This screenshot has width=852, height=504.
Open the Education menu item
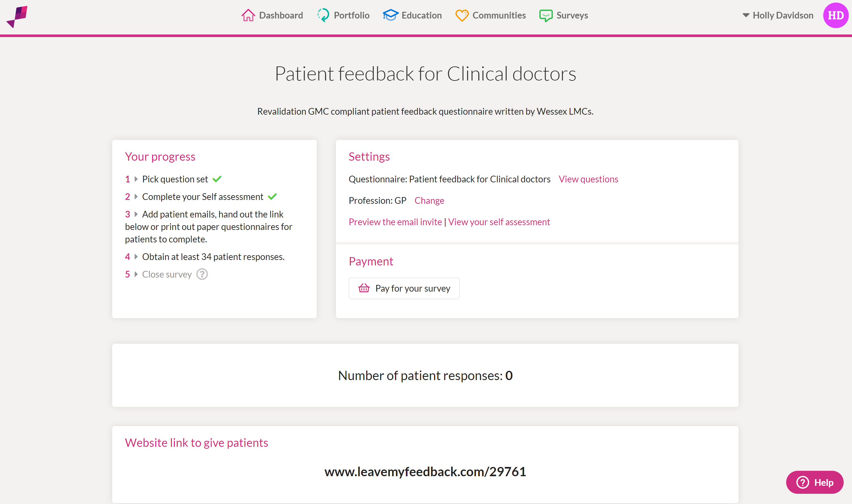[x=412, y=15]
